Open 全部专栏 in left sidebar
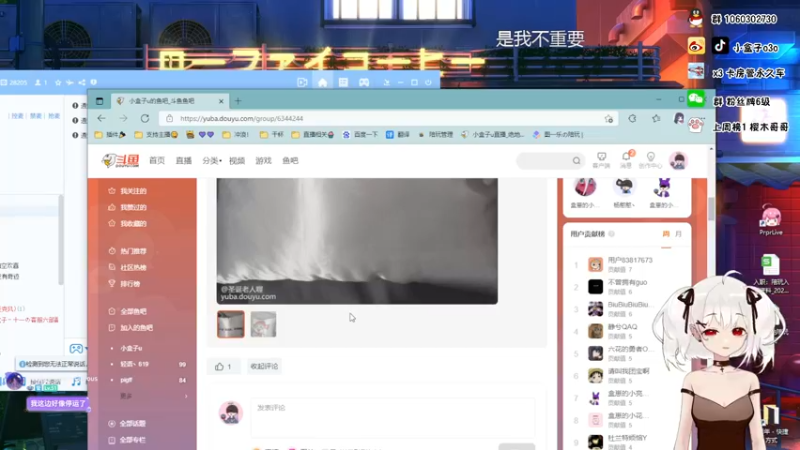800x450 pixels. click(x=128, y=440)
